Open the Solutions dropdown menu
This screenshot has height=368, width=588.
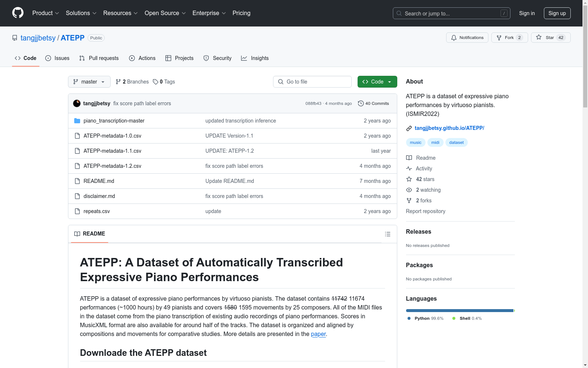point(81,13)
